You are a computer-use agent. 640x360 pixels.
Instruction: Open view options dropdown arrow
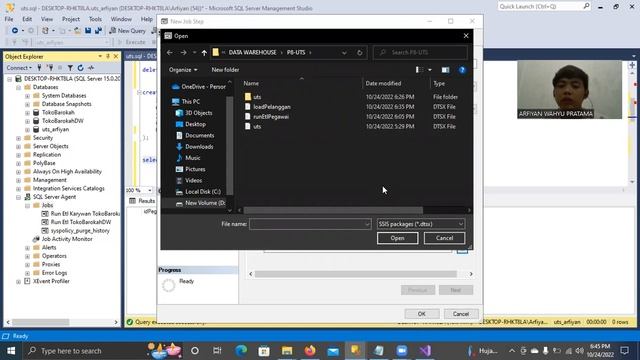(x=430, y=70)
